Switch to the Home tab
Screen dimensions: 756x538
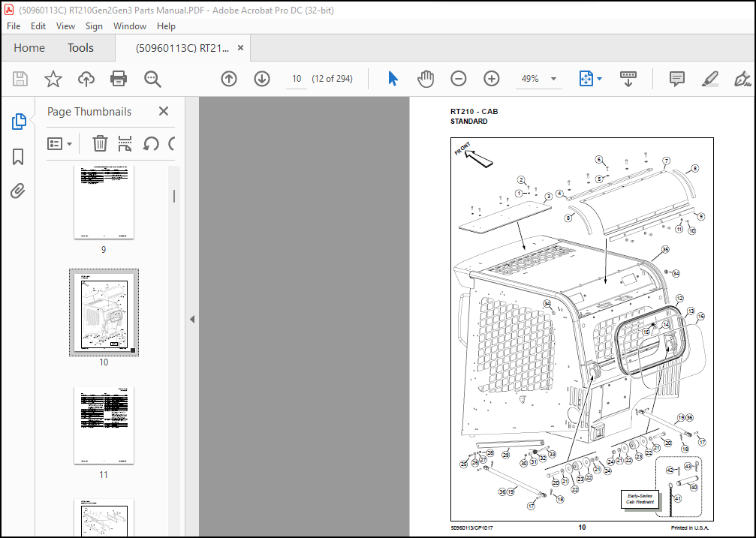pyautogui.click(x=29, y=48)
